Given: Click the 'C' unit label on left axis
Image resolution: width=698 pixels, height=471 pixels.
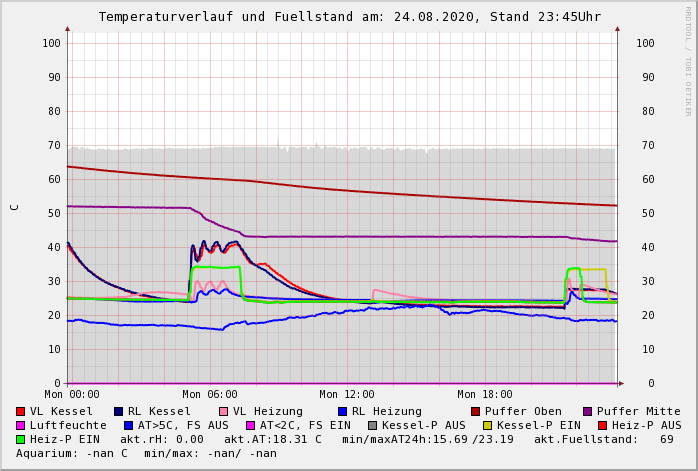Looking at the screenshot, I should tap(14, 207).
